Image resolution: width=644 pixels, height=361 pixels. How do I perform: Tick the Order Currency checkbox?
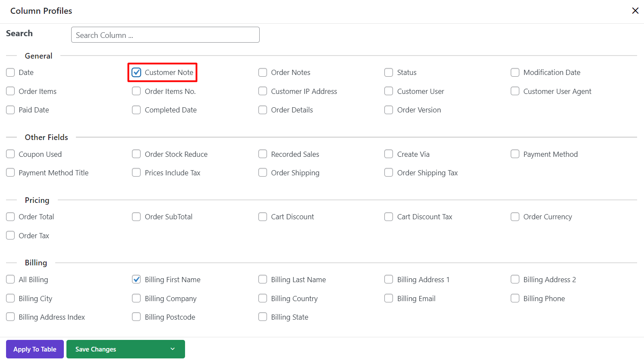[x=515, y=217]
